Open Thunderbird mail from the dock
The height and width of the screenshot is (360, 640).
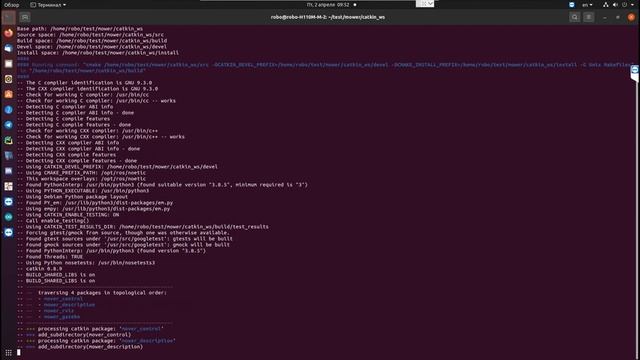coord(9,48)
